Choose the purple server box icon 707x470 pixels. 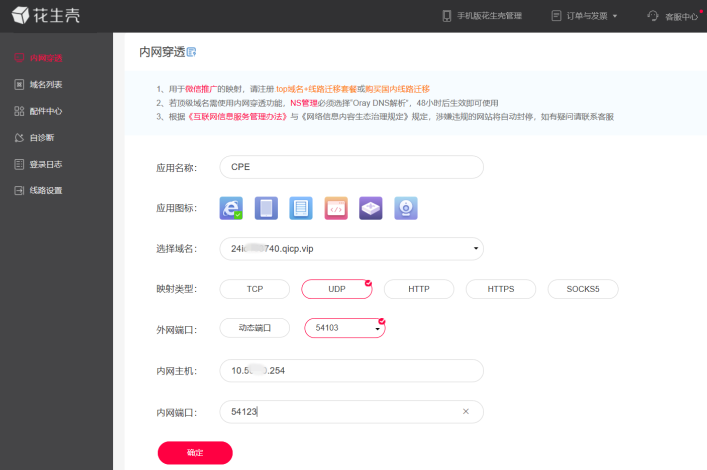point(370,208)
